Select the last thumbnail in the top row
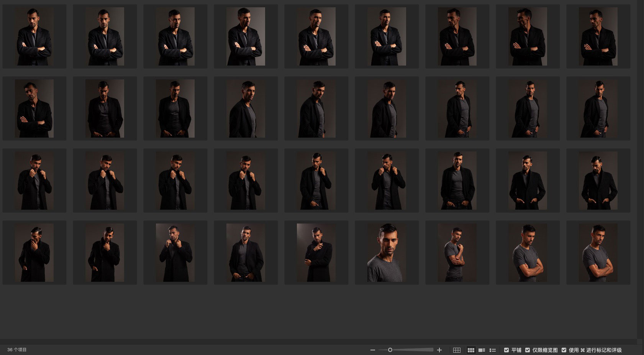This screenshot has height=355, width=644. pyautogui.click(x=598, y=36)
